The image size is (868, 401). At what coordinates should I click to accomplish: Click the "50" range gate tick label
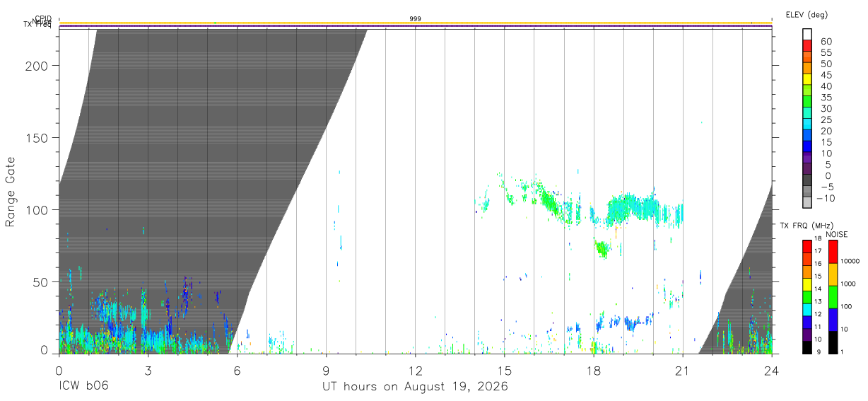click(41, 282)
